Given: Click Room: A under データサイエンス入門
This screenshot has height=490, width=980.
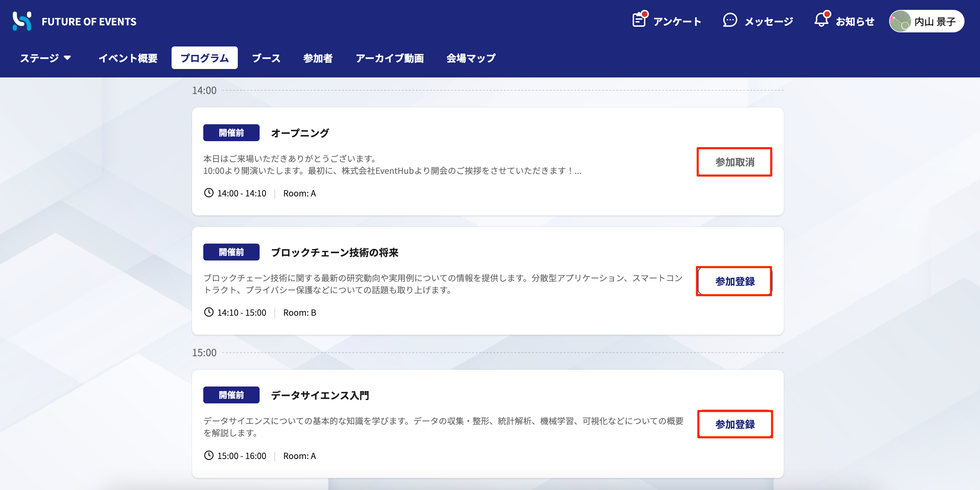Looking at the screenshot, I should tap(299, 456).
